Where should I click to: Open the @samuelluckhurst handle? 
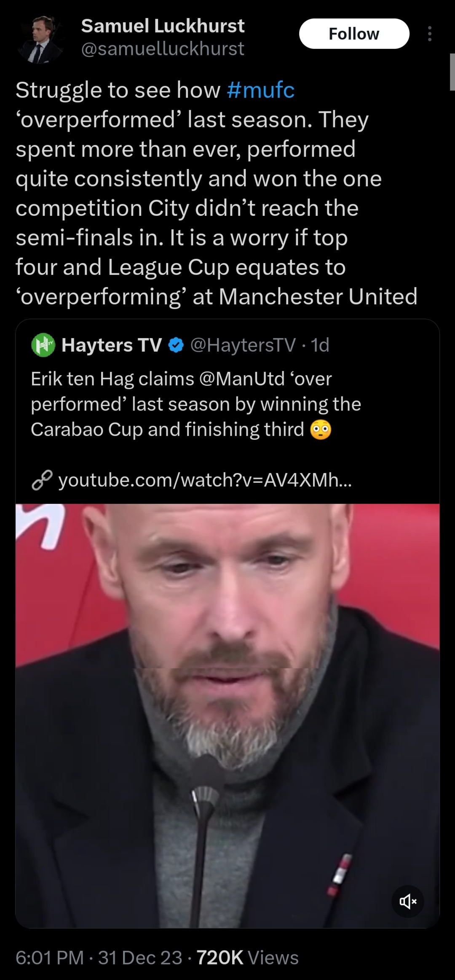163,49
